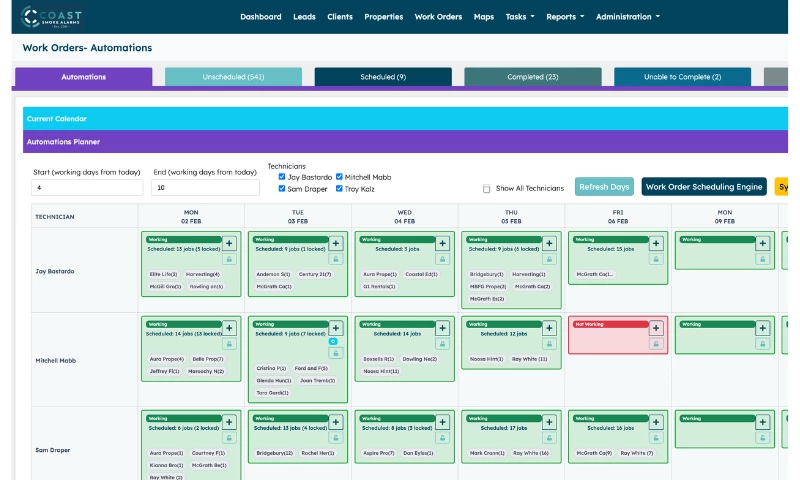The image size is (800, 480).
Task: Click blue circle badge in Mitchell Mabb's Tuesday cell
Action: (x=332, y=341)
